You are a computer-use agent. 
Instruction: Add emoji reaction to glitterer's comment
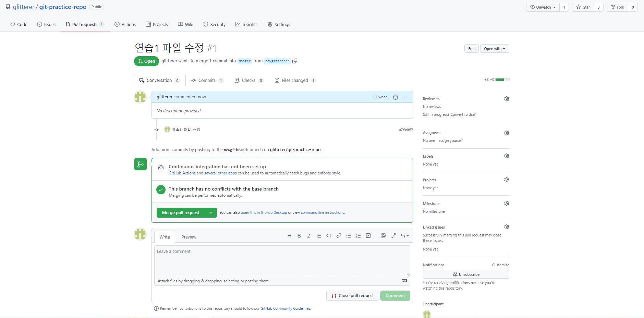tap(396, 97)
